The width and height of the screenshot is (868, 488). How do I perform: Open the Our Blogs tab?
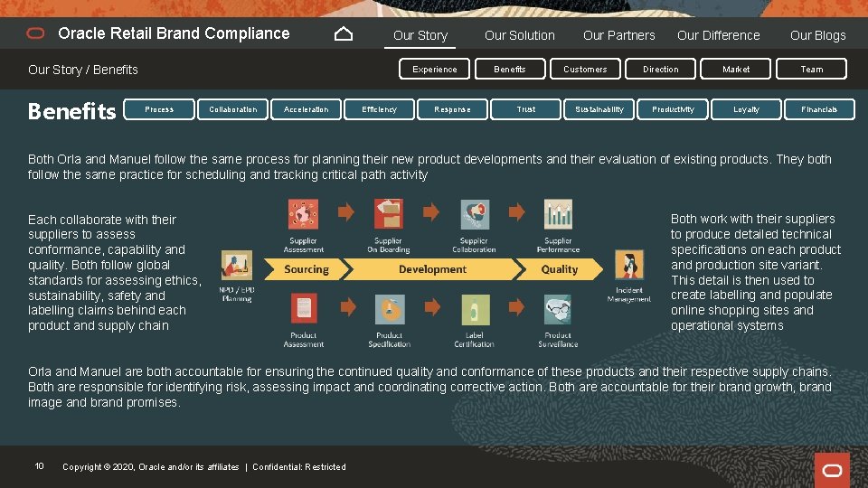[x=817, y=35]
